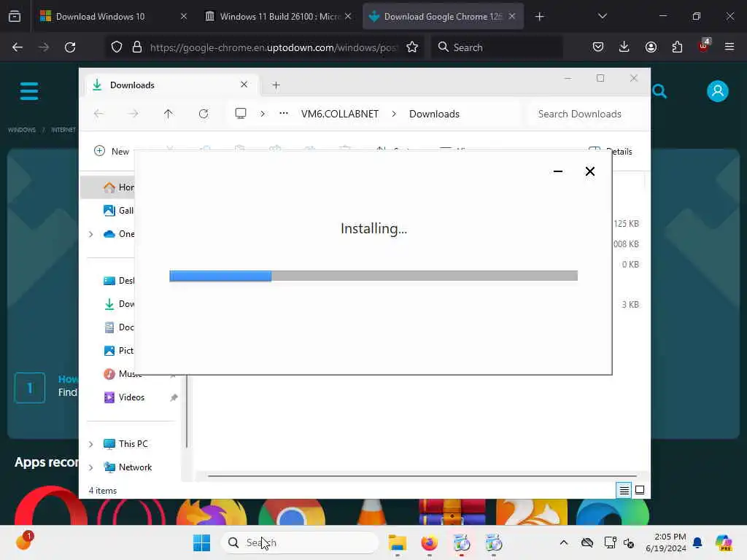
Task: Reload the current page in Firefox
Action: pos(70,47)
